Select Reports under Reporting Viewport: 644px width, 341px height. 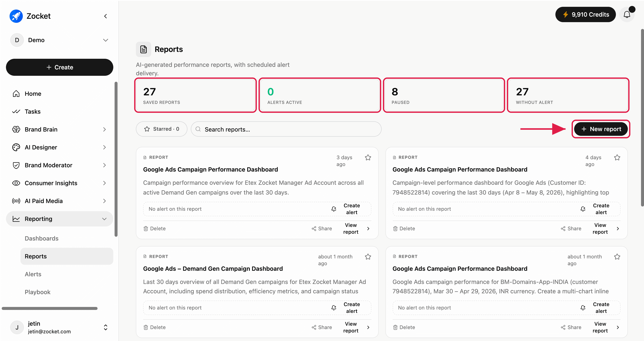(67, 256)
